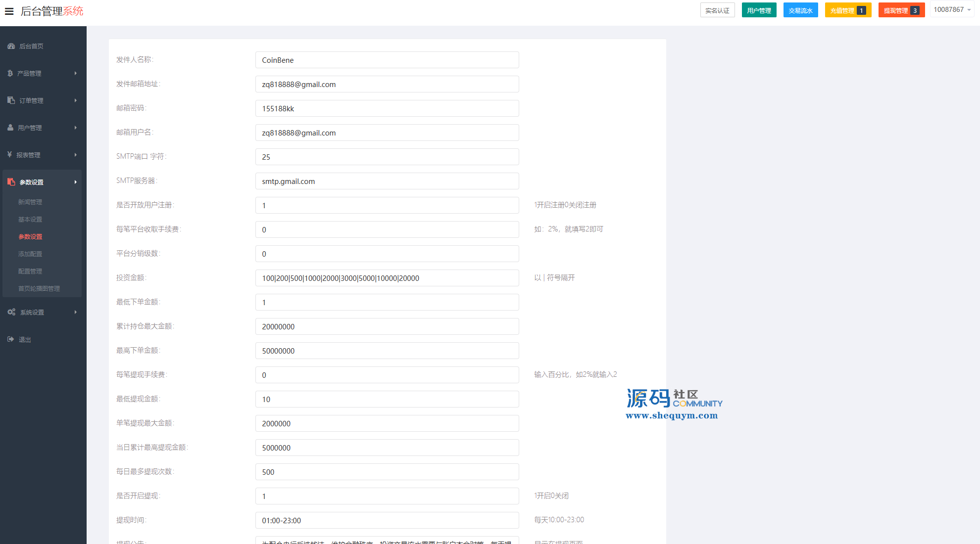Screen dimensions: 980x544
Task: Expand the 系统设置 submenu arrow
Action: 76,312
